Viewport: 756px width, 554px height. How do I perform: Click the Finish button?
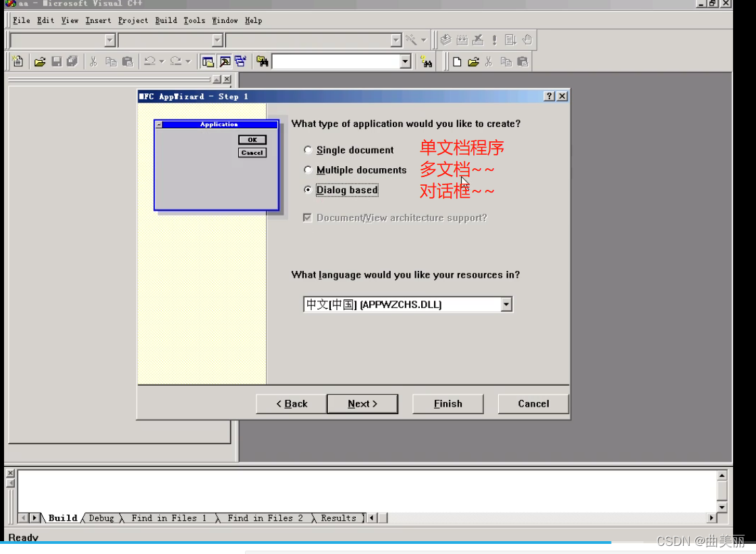pos(448,404)
